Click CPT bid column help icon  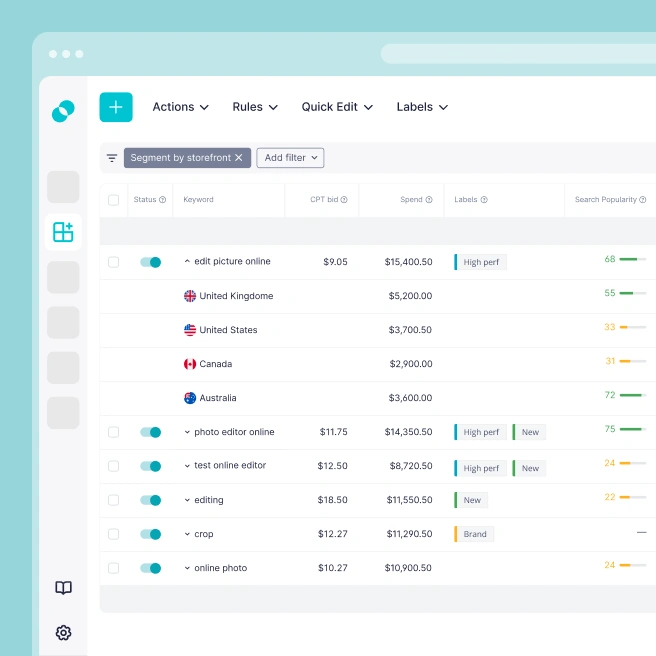pos(344,200)
